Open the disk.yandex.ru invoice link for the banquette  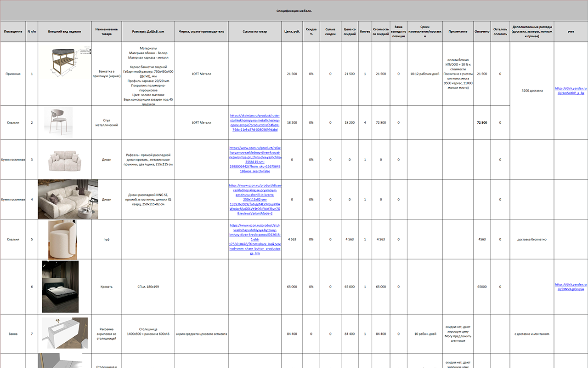(571, 91)
